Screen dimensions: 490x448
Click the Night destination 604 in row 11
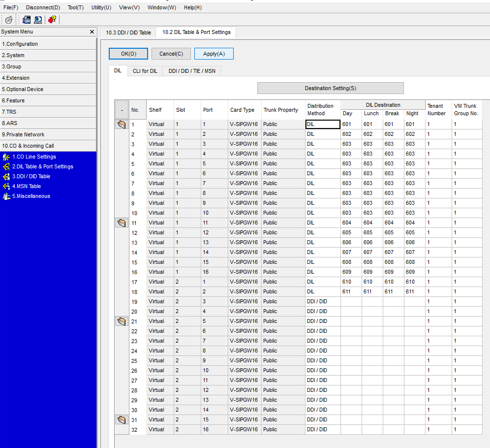[x=414, y=223]
